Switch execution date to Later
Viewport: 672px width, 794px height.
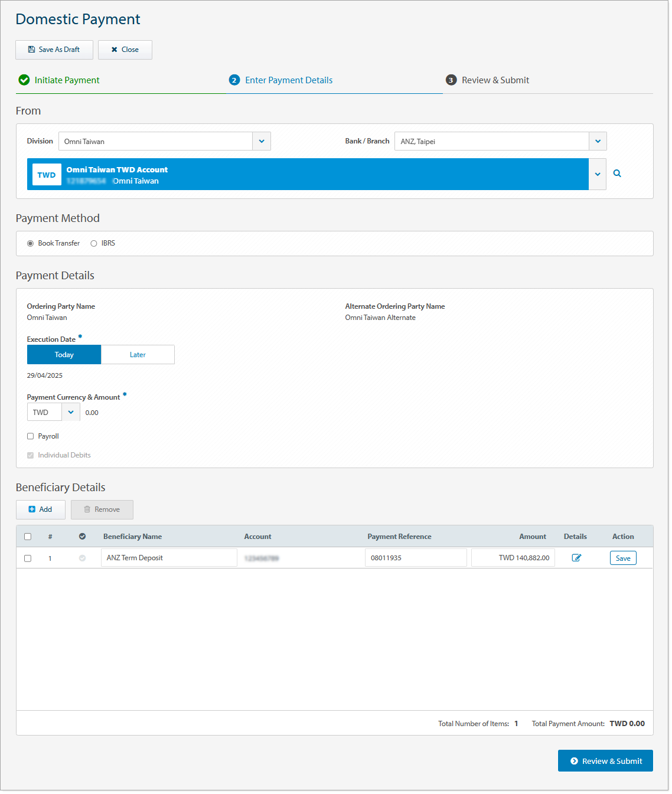138,354
